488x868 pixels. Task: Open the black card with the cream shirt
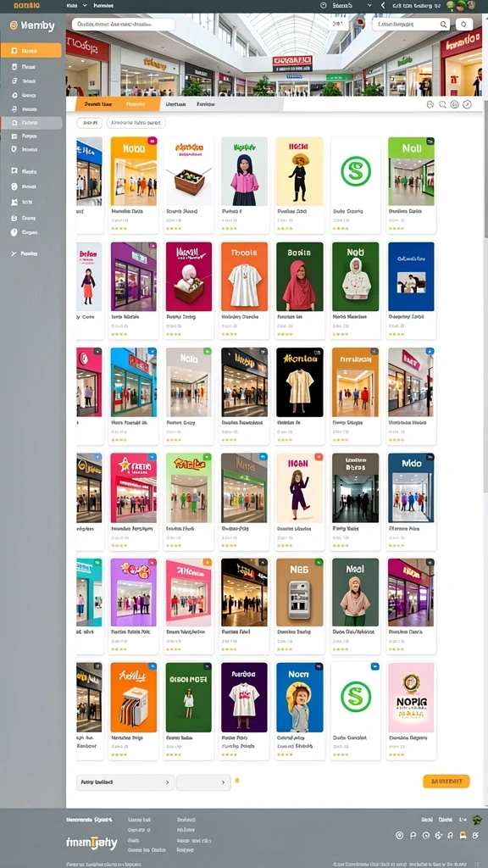(x=299, y=396)
